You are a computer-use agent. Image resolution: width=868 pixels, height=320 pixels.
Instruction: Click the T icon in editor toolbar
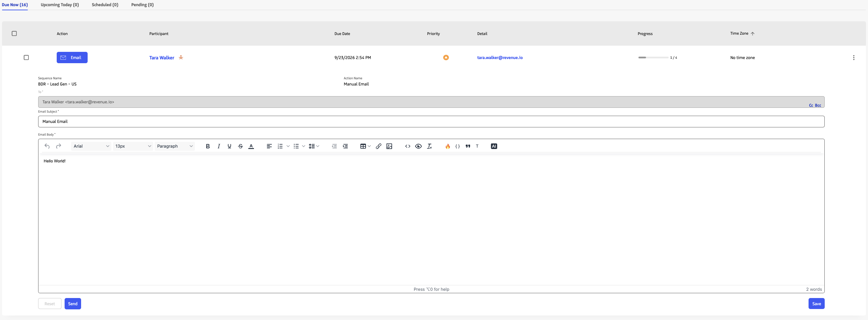[x=477, y=146]
